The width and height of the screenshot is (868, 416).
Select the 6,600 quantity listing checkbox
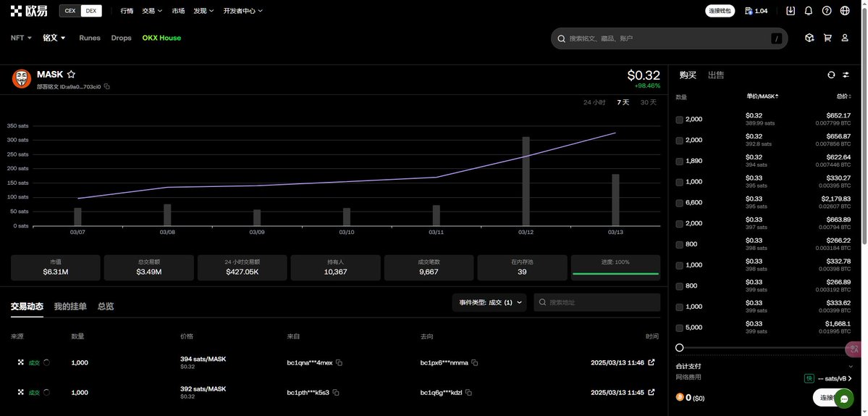click(x=679, y=204)
